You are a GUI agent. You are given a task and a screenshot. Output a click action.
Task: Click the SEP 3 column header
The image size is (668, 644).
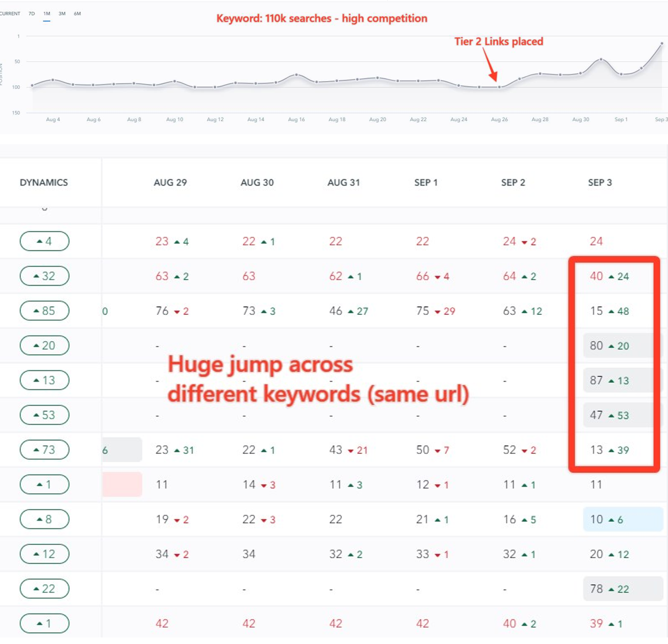pyautogui.click(x=600, y=182)
